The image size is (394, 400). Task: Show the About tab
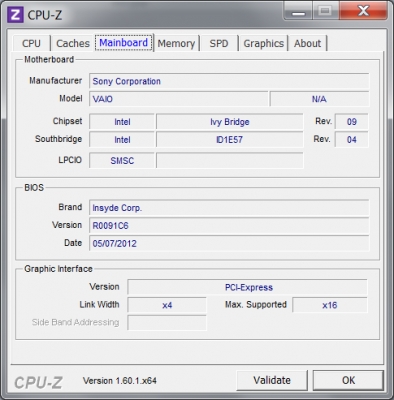pos(307,43)
